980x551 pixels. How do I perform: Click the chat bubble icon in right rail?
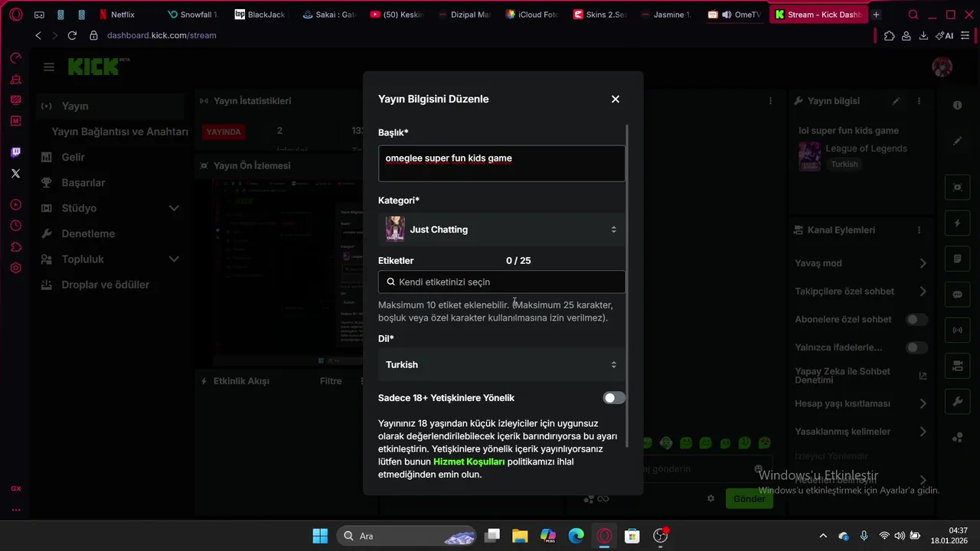957,295
